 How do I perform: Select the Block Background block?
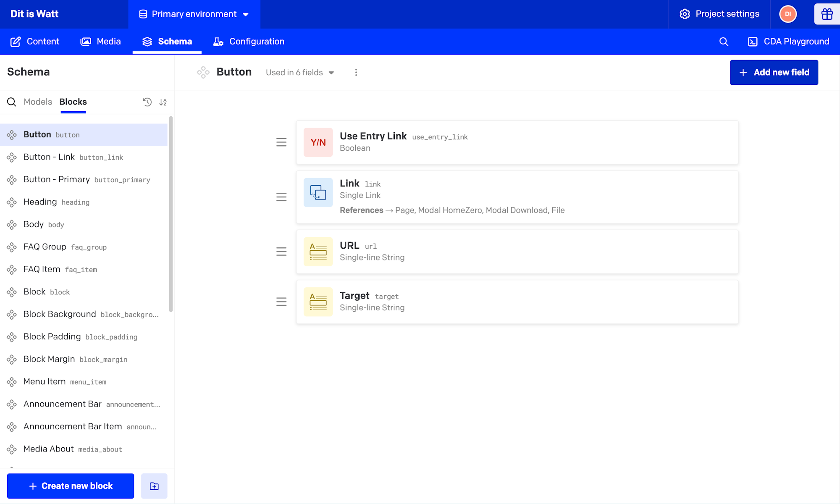tap(84, 314)
